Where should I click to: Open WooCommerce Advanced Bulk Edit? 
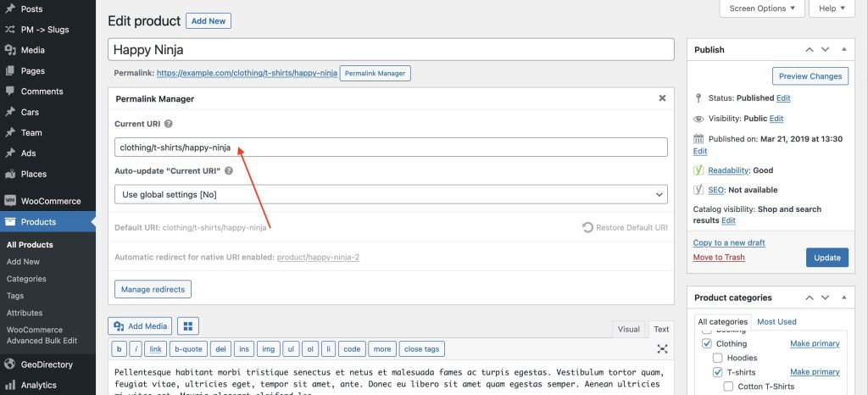click(42, 336)
